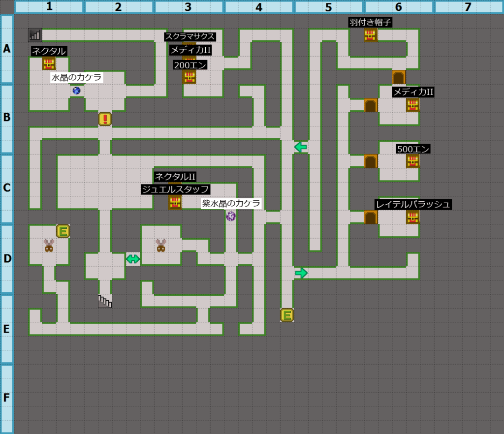Open the 200エン treasure chest
Viewport: 504px width, 434px height.
(x=189, y=77)
